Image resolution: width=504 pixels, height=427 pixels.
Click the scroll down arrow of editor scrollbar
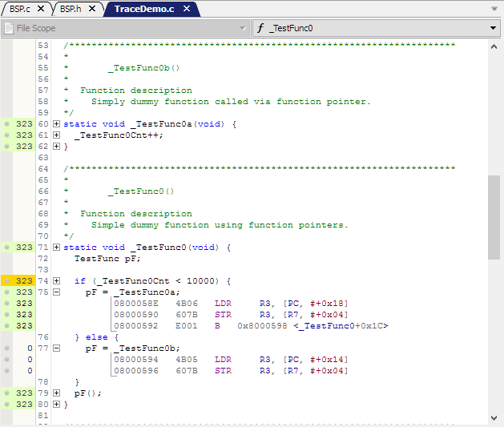coord(494,417)
